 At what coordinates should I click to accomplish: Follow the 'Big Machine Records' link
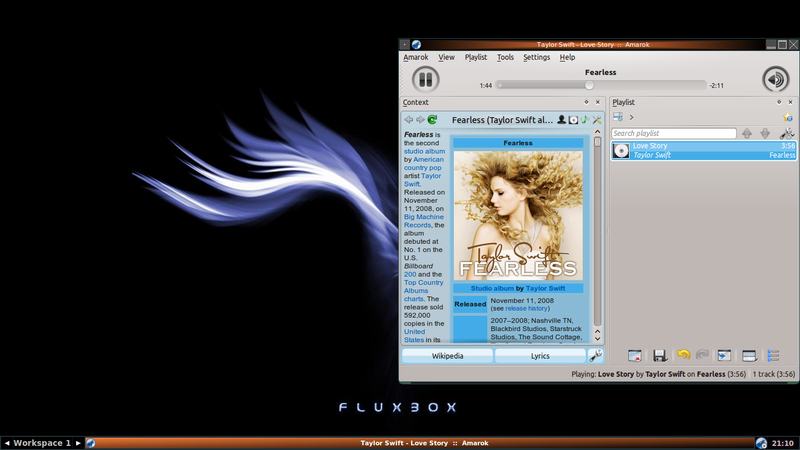423,221
